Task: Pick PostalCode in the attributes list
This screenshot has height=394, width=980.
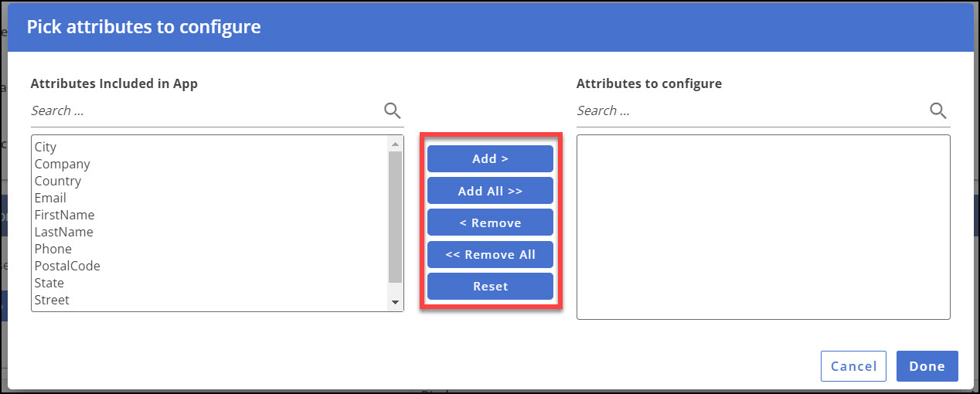Action: tap(67, 266)
